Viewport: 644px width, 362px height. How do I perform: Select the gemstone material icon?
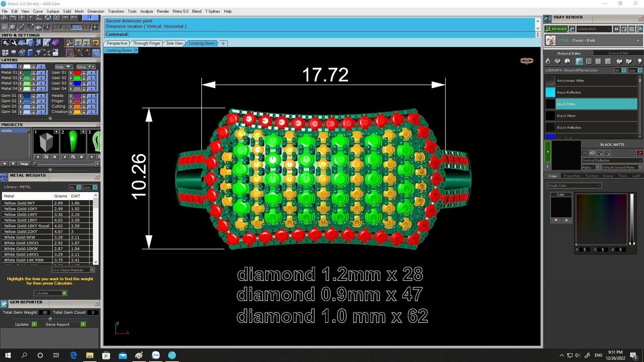click(x=557, y=61)
